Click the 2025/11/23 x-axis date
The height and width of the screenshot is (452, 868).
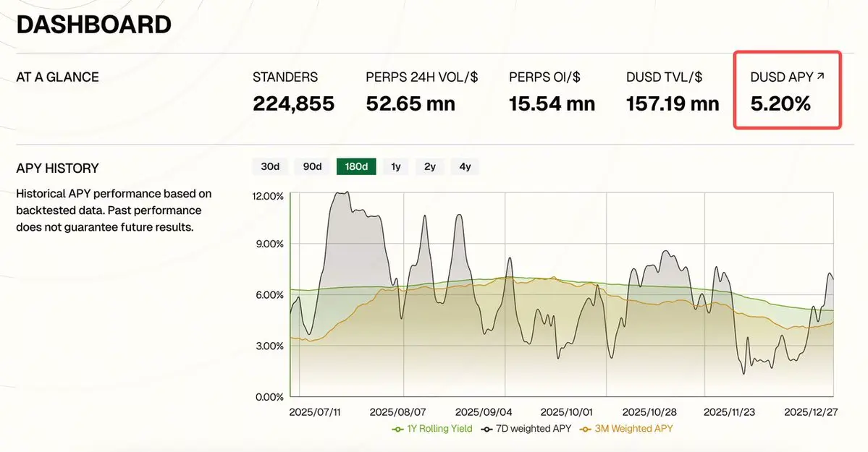729,413
